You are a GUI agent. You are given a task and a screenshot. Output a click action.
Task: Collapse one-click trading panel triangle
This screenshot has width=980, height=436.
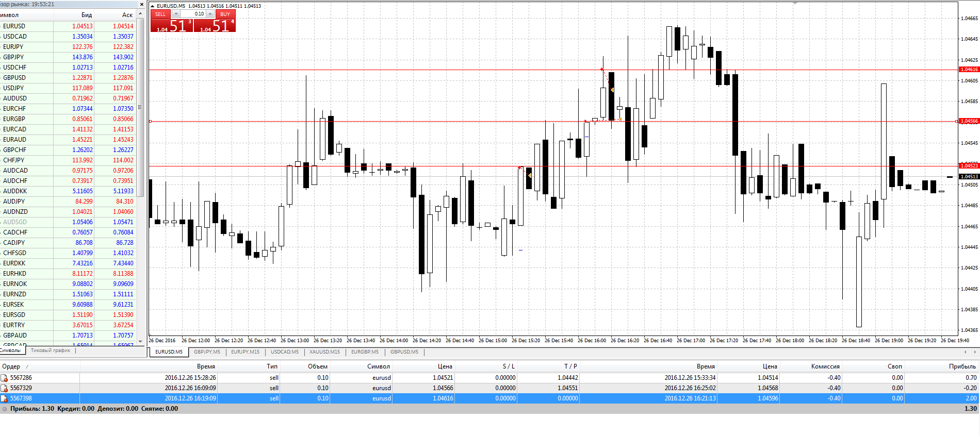pos(153,6)
